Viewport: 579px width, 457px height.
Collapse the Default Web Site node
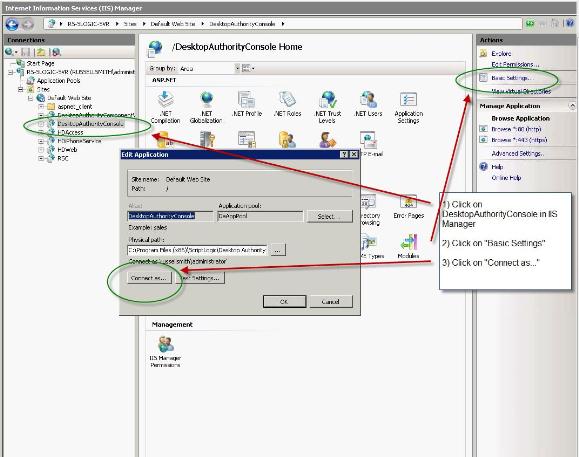pyautogui.click(x=31, y=98)
